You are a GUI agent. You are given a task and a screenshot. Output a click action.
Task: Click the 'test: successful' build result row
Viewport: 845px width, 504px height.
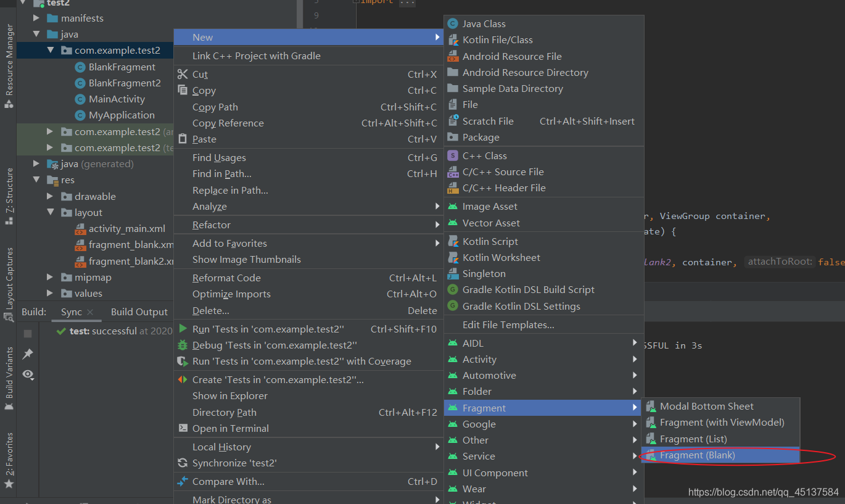click(114, 331)
